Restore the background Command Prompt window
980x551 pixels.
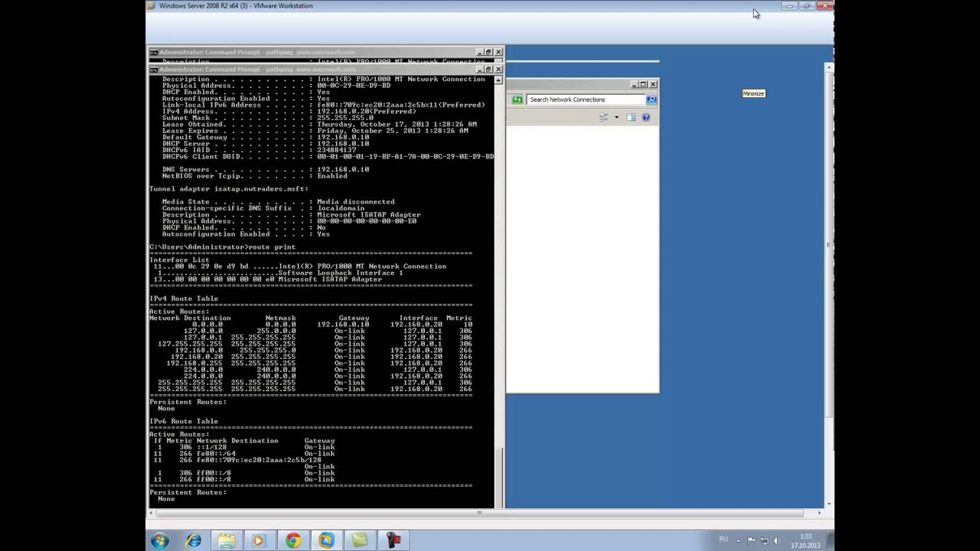click(488, 52)
